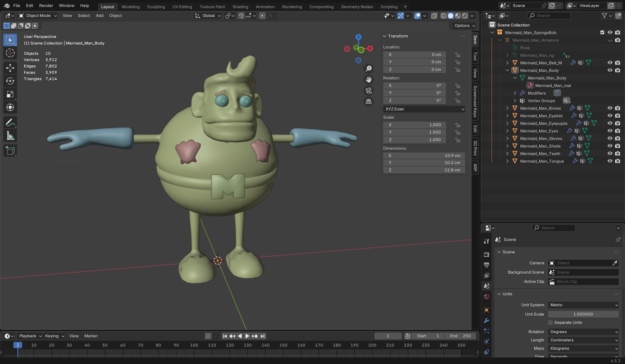Open Global transform orientation dropdown

click(208, 16)
